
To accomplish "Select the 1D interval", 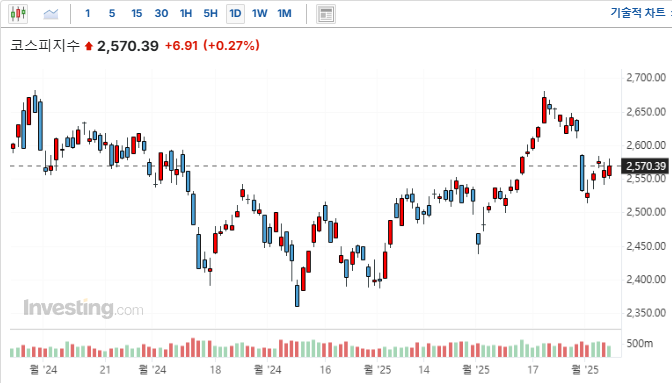I will click(235, 13).
